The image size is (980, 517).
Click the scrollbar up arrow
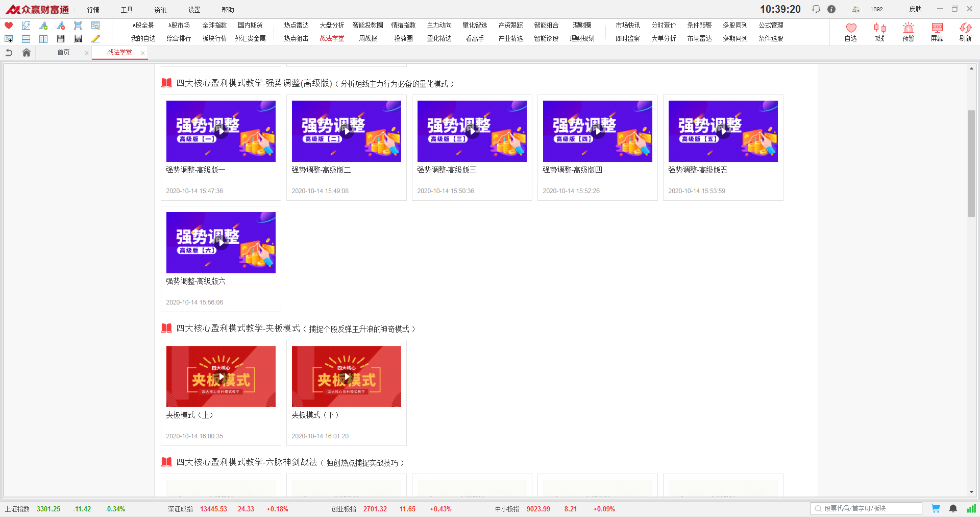(x=971, y=68)
